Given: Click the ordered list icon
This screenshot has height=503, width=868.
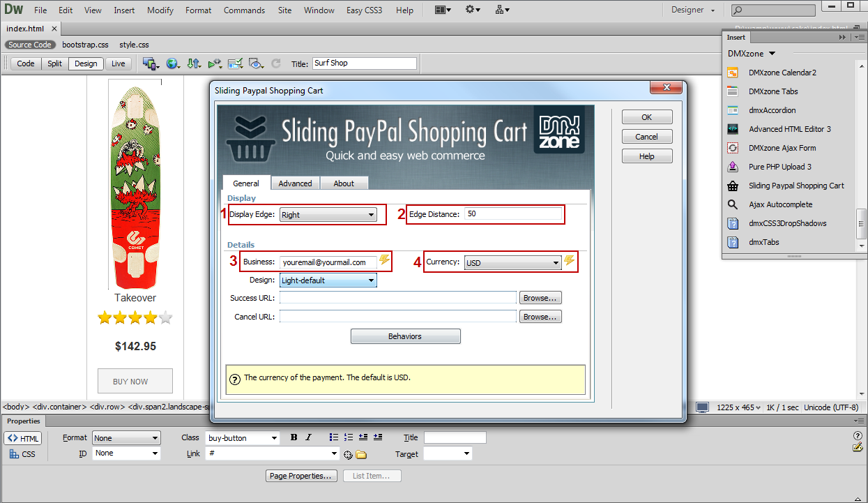Looking at the screenshot, I should coord(349,437).
